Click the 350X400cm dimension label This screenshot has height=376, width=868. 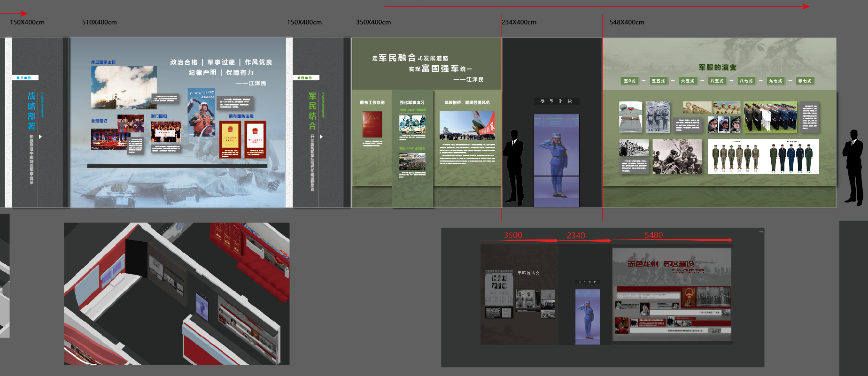(x=373, y=22)
